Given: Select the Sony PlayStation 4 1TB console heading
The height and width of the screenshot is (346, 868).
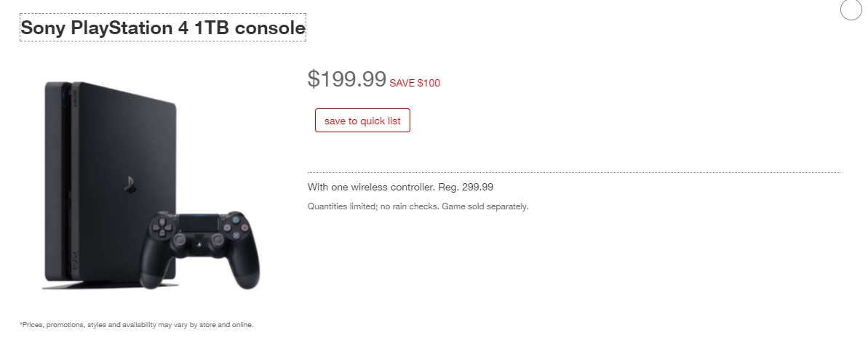Looking at the screenshot, I should (163, 29).
